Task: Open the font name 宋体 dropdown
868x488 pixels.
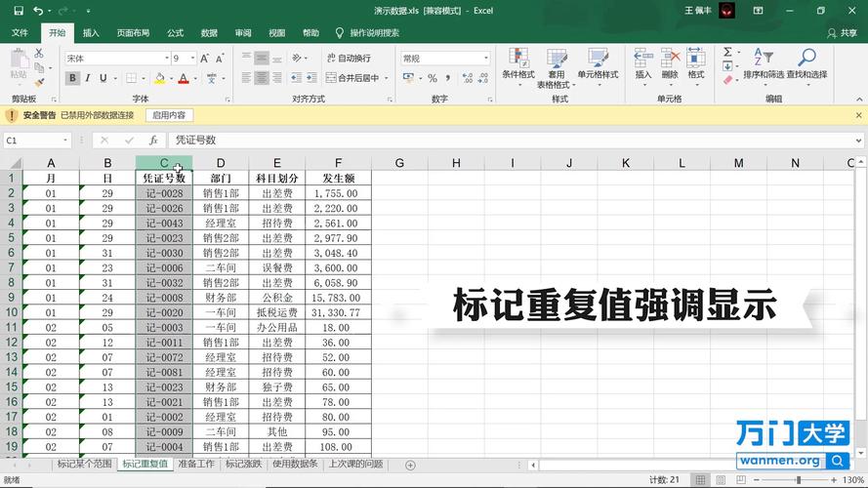Action: pyautogui.click(x=167, y=59)
